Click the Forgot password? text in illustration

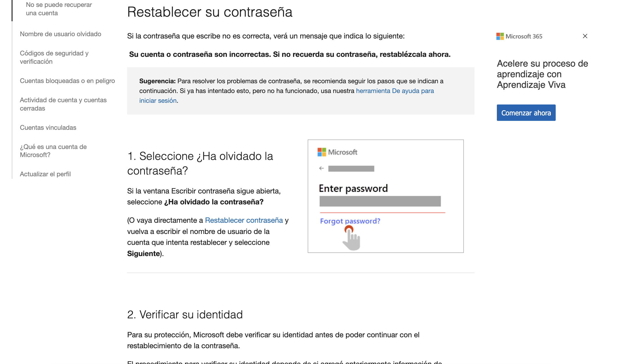(350, 221)
